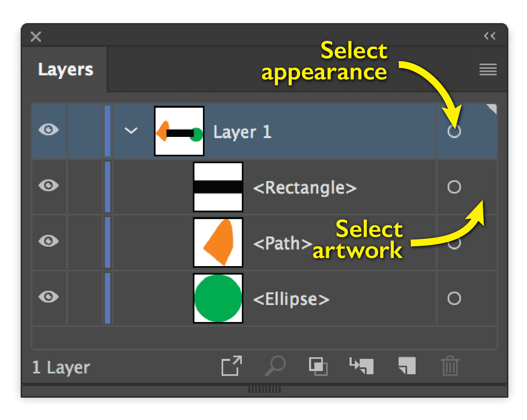
Task: Click the Create New Sublayer icon
Action: click(x=362, y=366)
